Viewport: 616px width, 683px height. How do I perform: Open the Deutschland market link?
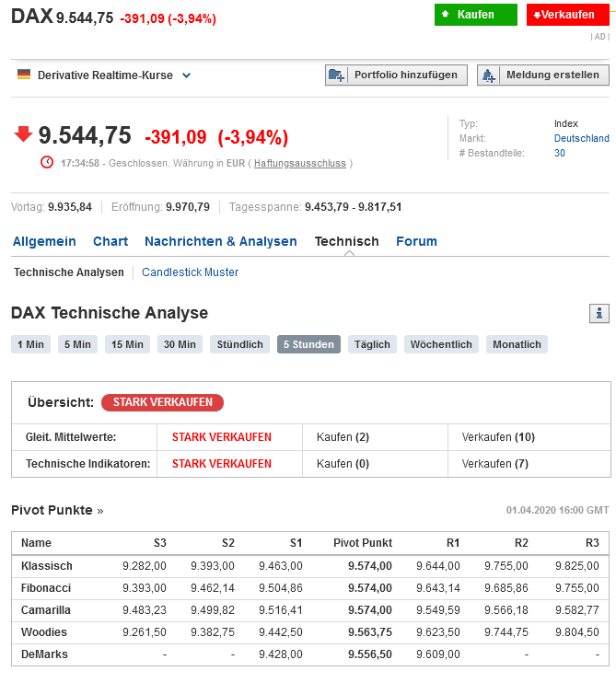[x=581, y=138]
